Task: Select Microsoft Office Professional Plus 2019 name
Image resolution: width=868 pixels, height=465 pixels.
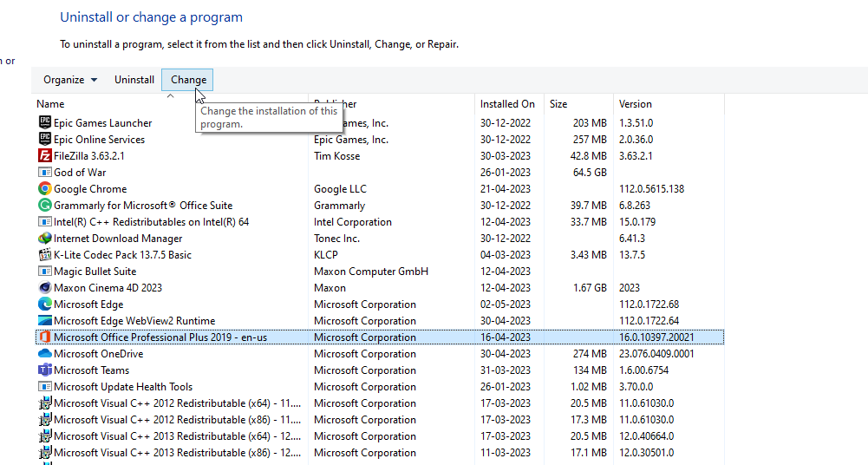Action: pos(160,337)
